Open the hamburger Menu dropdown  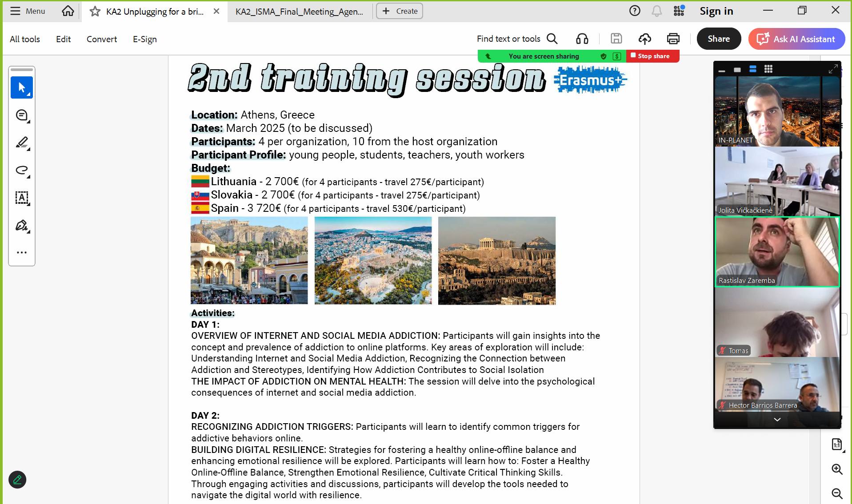[28, 11]
